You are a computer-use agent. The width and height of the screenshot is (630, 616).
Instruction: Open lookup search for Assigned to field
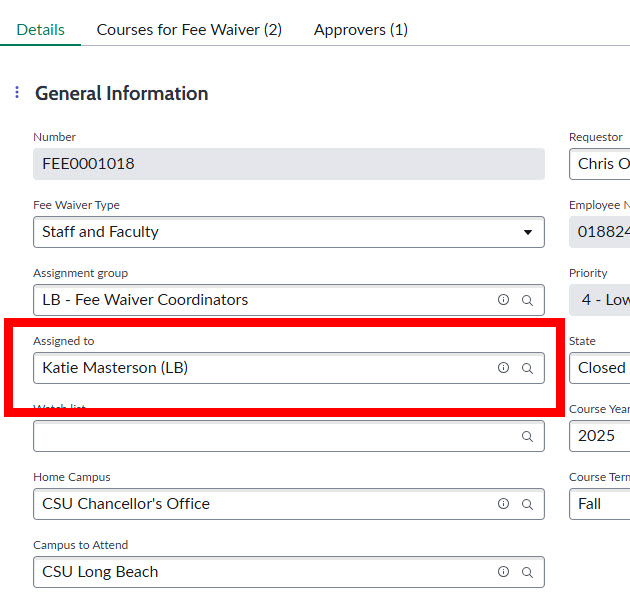click(x=527, y=368)
